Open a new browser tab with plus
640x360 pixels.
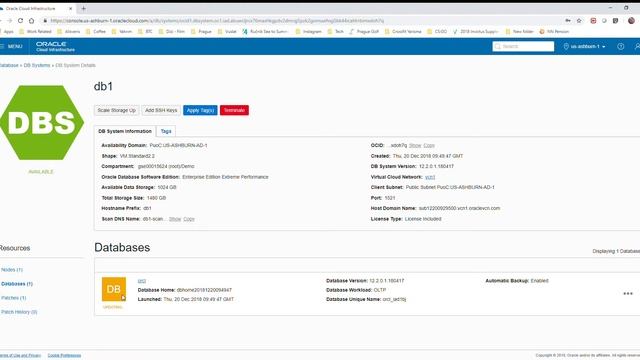(x=83, y=8)
